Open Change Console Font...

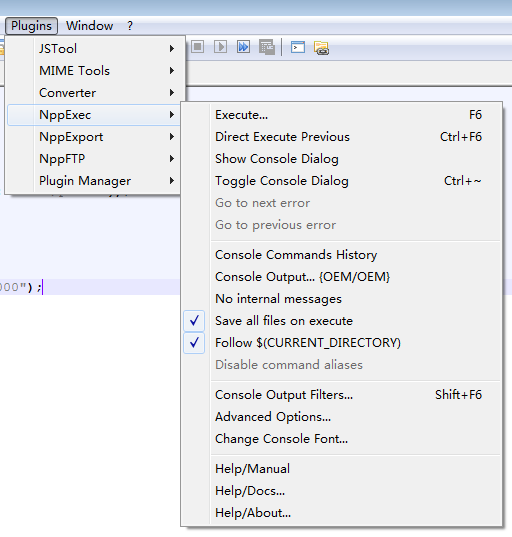(x=341, y=439)
